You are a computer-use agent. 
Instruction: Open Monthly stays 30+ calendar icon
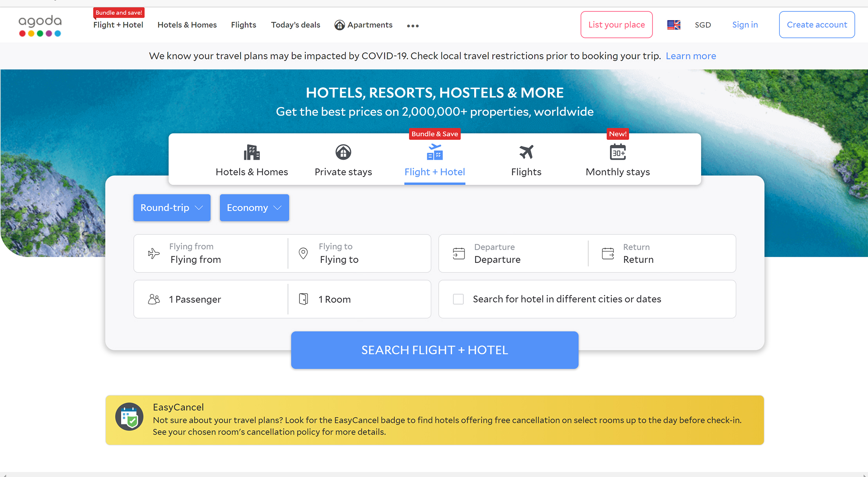[618, 152]
